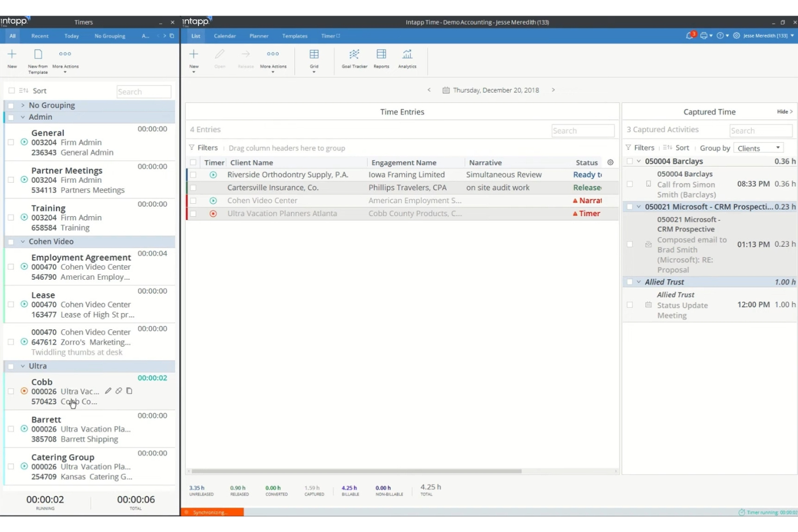Open Filters in the Time Entries panel
798x532 pixels.
(203, 148)
